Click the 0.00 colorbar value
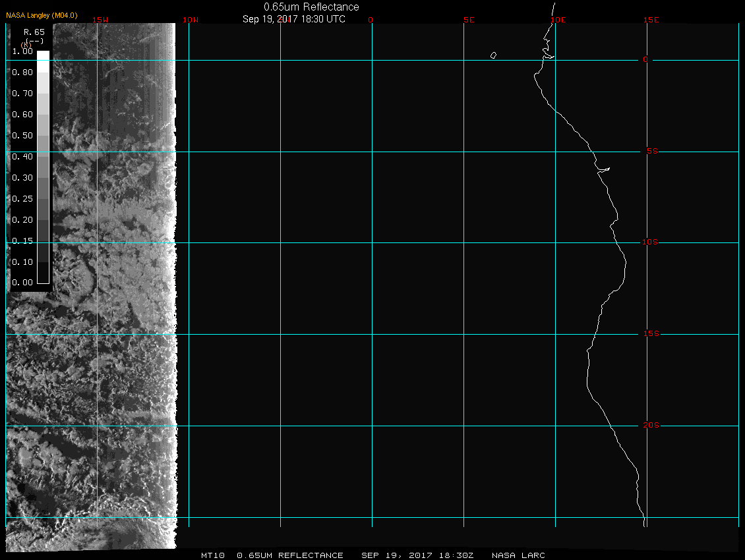745x560 pixels. coord(22,283)
